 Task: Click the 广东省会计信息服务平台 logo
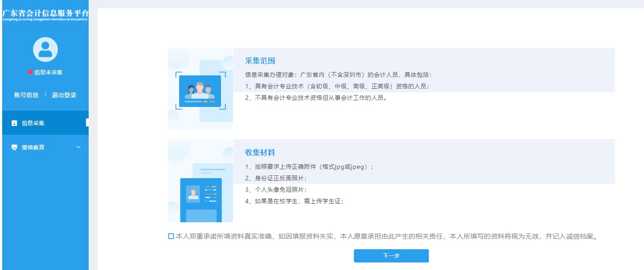click(44, 13)
